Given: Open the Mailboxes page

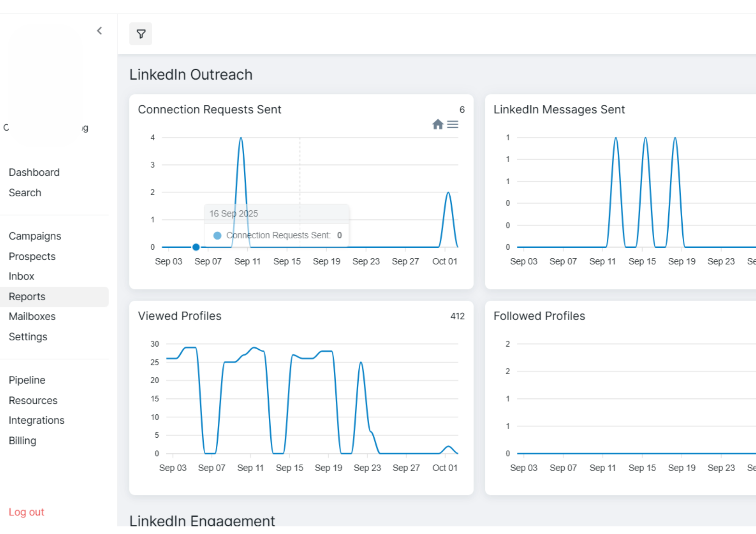Looking at the screenshot, I should point(32,316).
